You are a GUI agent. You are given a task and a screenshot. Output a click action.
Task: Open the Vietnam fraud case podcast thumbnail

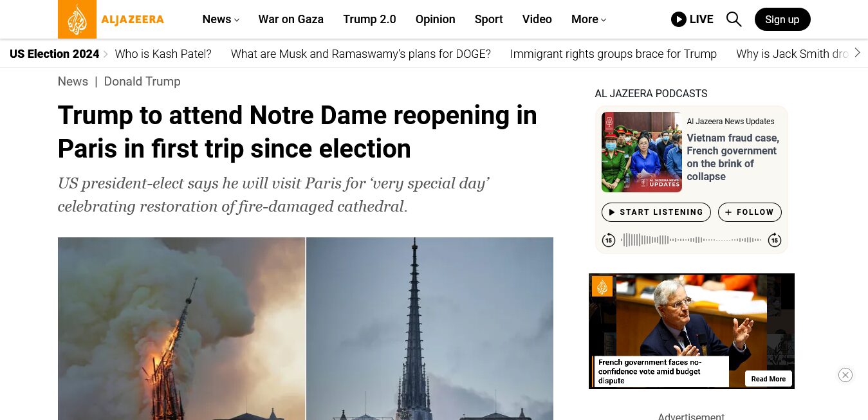point(642,152)
